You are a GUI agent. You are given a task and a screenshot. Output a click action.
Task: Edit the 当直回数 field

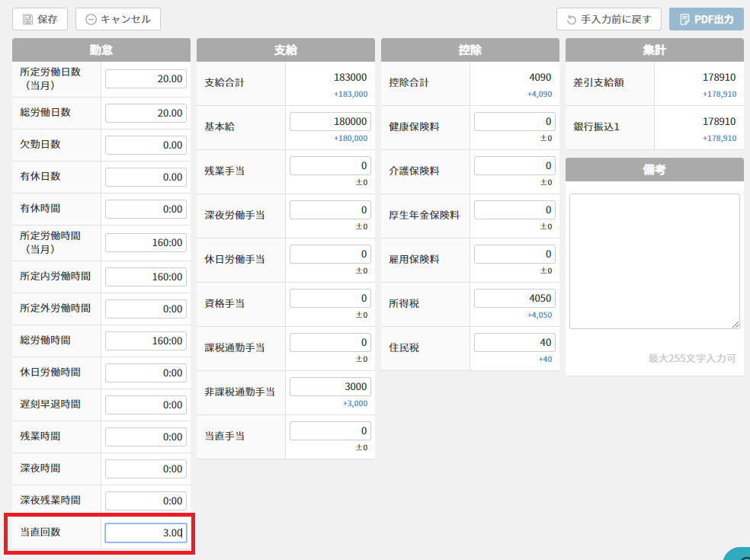(146, 533)
